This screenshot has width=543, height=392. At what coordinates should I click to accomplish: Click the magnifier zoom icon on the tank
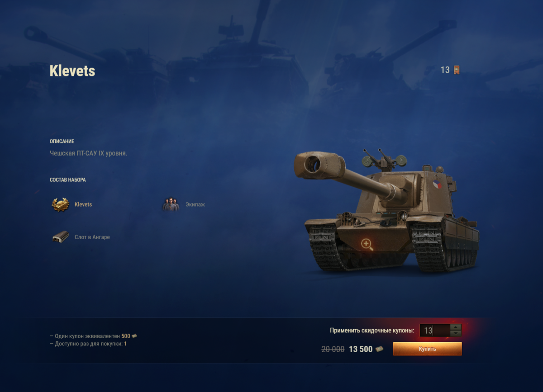[367, 245]
